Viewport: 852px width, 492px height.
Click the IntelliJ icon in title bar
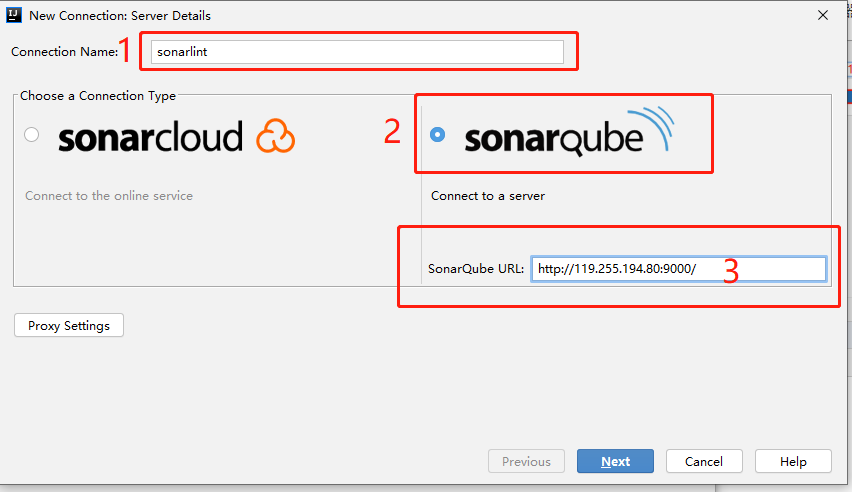pos(14,15)
